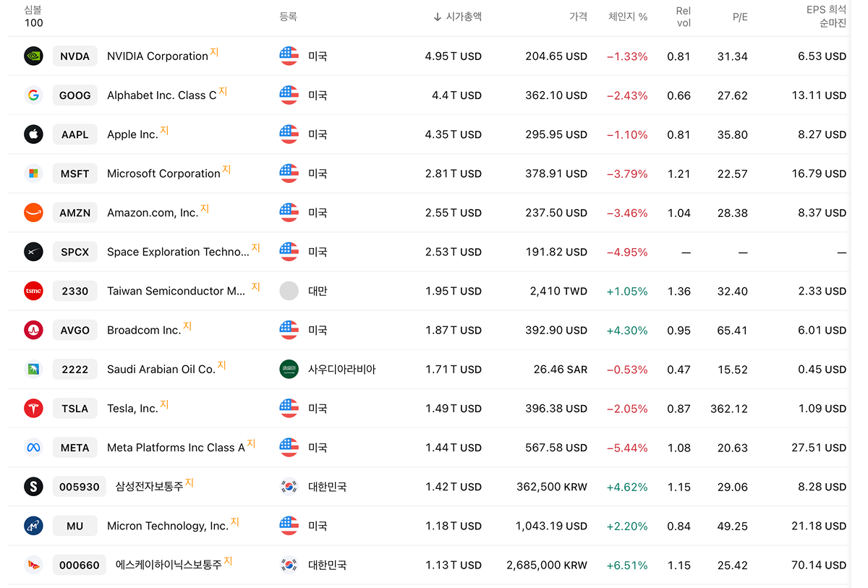
Task: Click the delayed marker next to Broadcom Inc.
Action: [187, 326]
